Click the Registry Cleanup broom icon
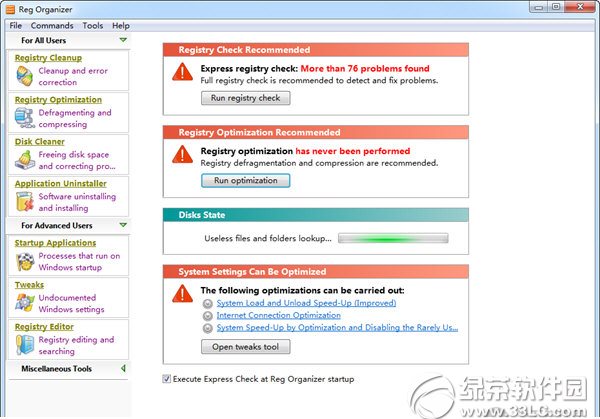 pos(24,76)
